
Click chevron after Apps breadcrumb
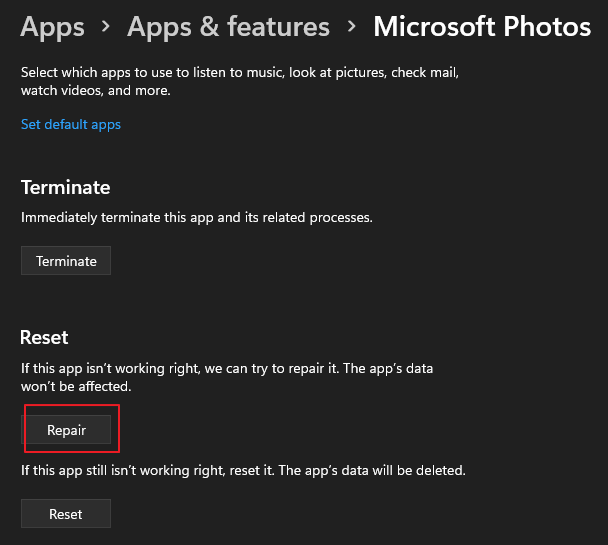point(105,27)
